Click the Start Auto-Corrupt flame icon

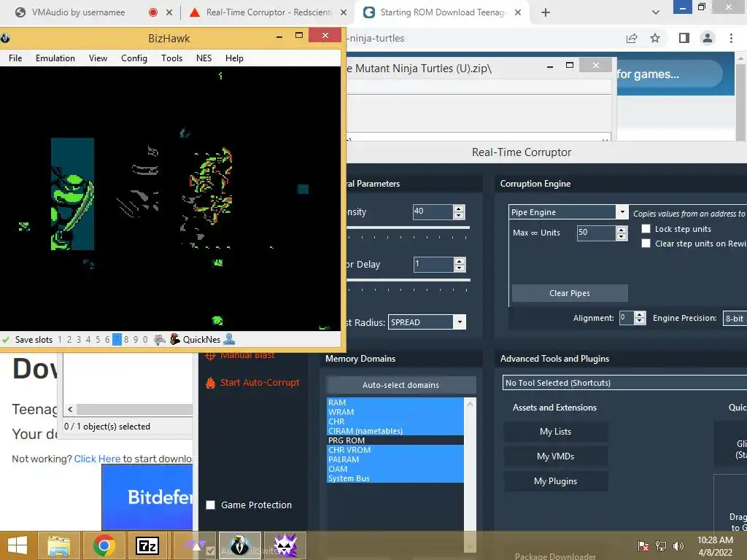(x=211, y=382)
